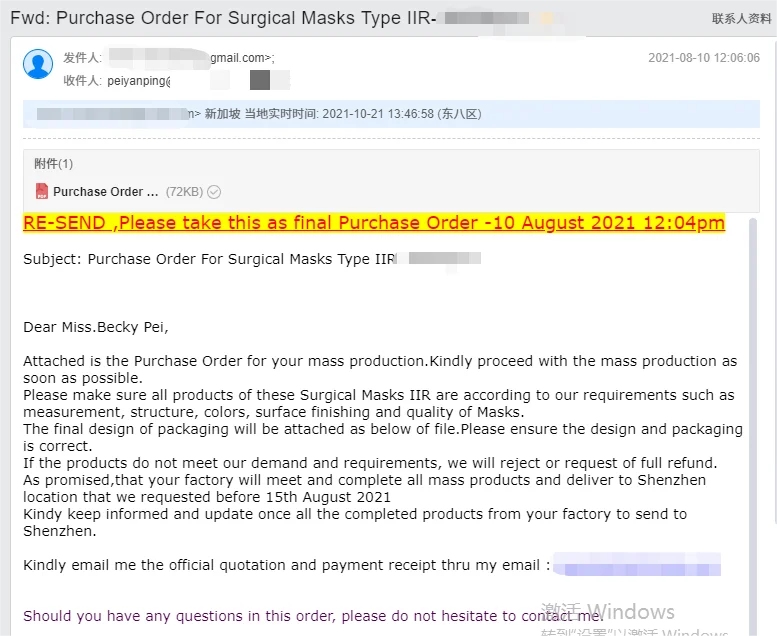Click the 附件(1) attachments header
The height and width of the screenshot is (636, 777).
coord(54,164)
